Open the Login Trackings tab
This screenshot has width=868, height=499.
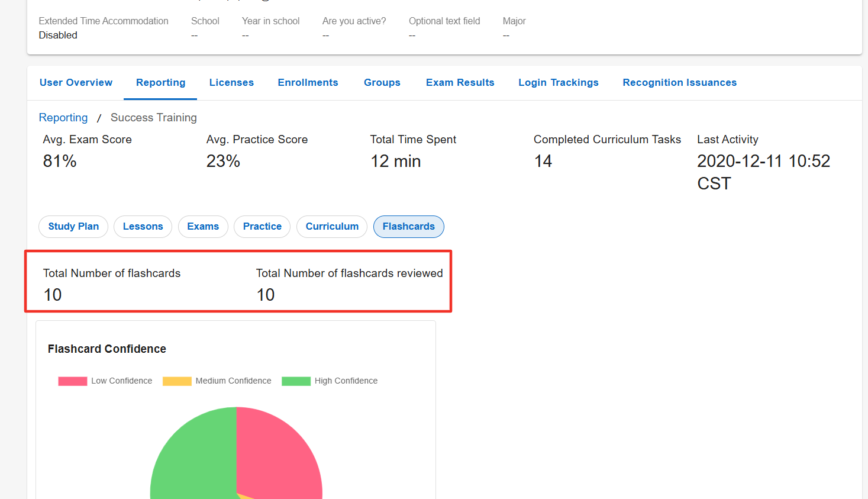559,82
